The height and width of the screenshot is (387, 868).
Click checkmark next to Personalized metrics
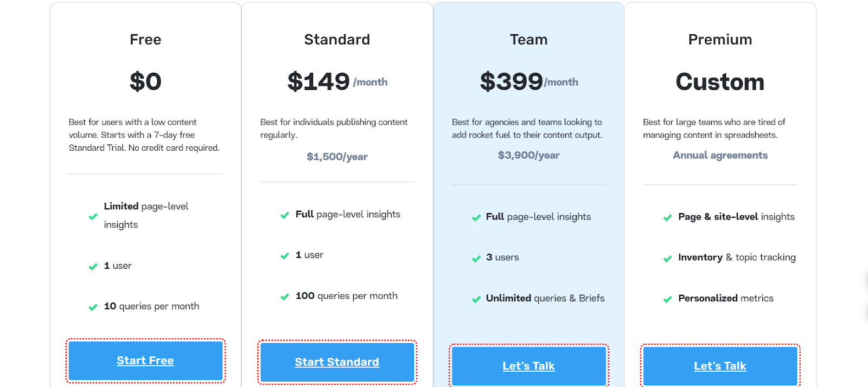pos(668,299)
